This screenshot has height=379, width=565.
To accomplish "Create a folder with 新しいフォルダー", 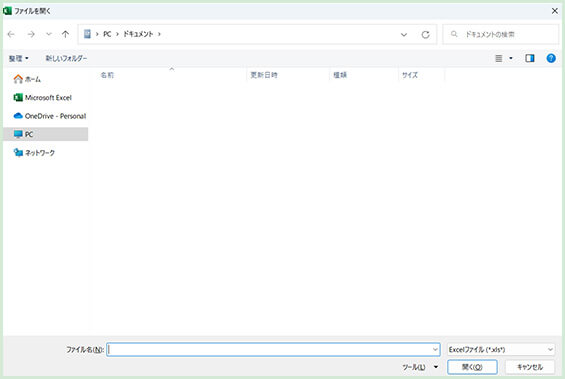I will [x=66, y=58].
